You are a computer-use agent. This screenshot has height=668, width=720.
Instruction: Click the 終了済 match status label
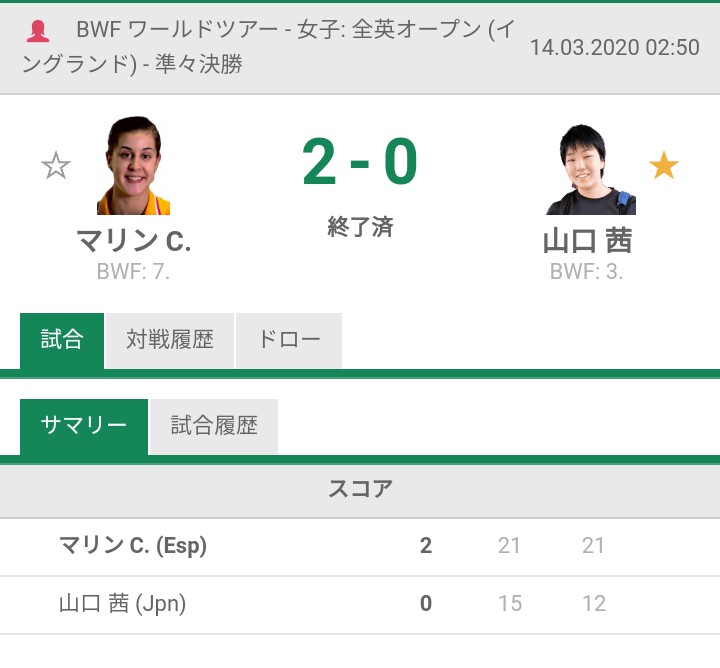(360, 227)
